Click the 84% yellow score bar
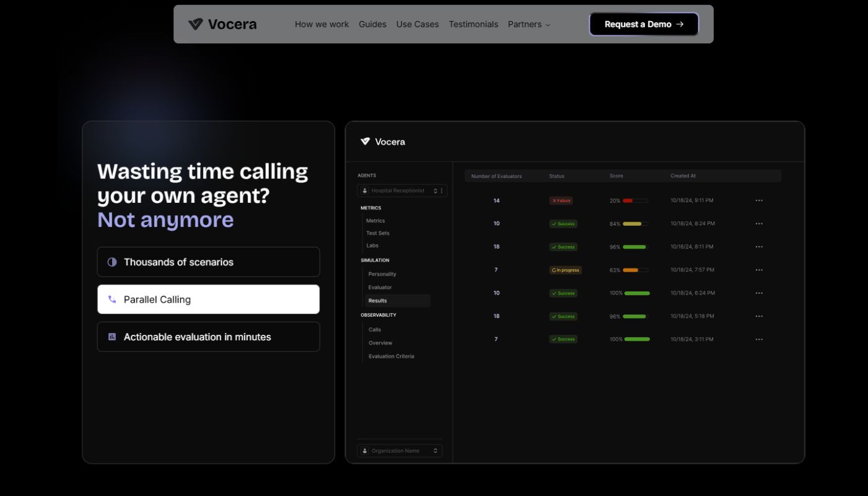Viewport: 868px width, 496px height. [636, 224]
